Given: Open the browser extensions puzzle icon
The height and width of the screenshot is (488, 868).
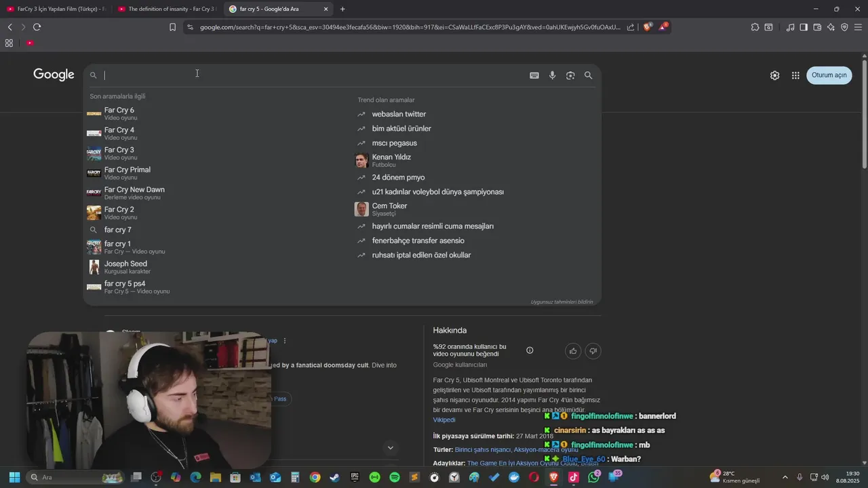Looking at the screenshot, I should [x=755, y=27].
